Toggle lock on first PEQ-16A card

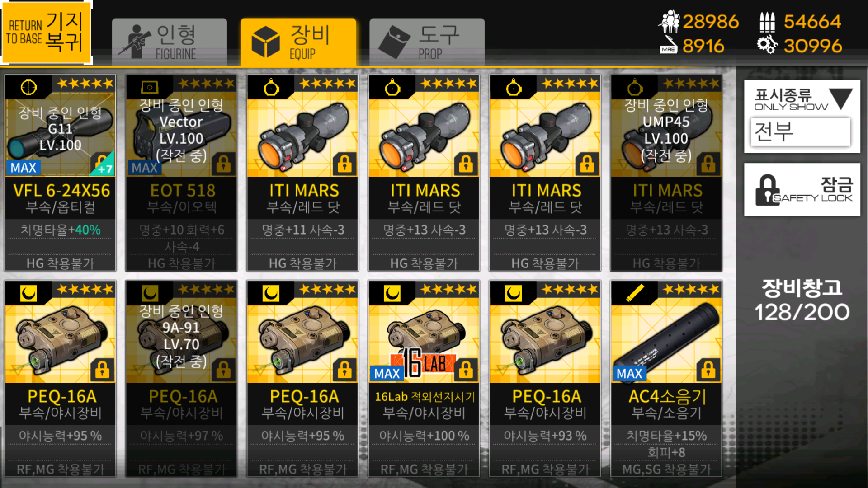pyautogui.click(x=102, y=370)
